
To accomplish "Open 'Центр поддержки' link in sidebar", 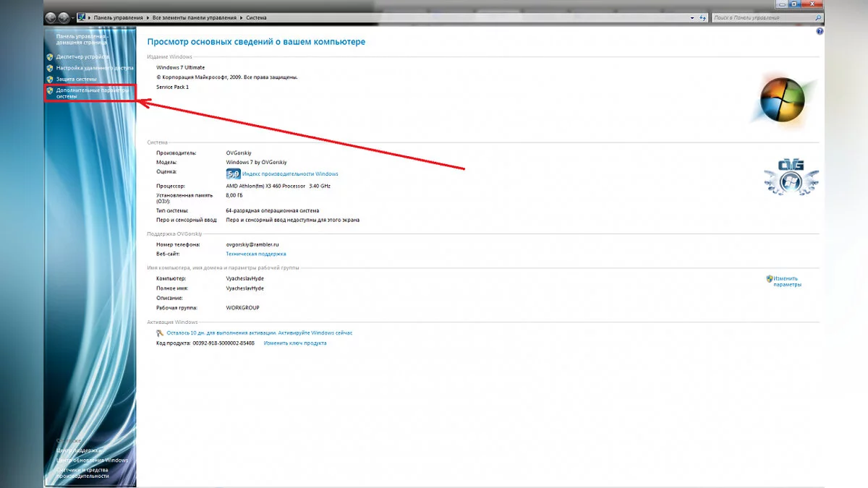I will [77, 450].
